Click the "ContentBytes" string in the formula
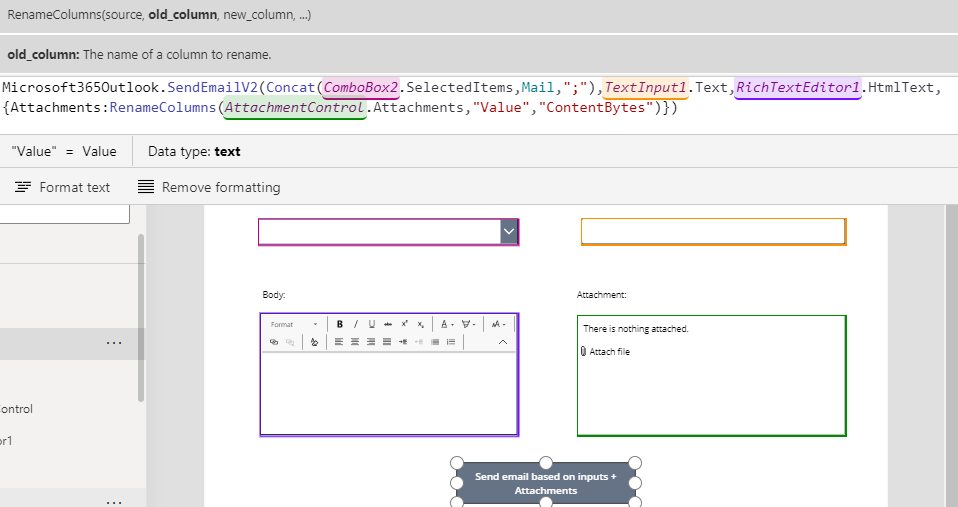Screen dimensions: 958x507 (x=596, y=108)
